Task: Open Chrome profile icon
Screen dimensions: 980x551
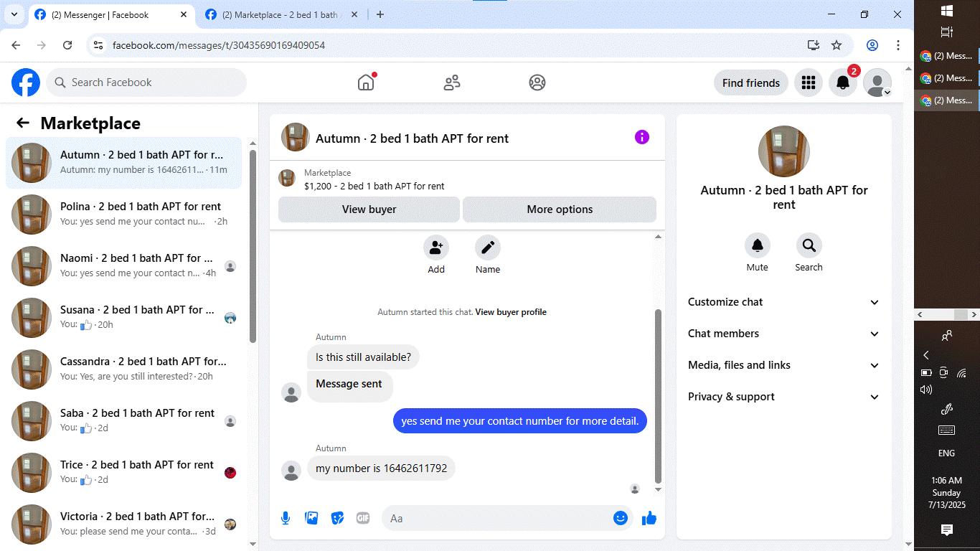Action: 872,45
